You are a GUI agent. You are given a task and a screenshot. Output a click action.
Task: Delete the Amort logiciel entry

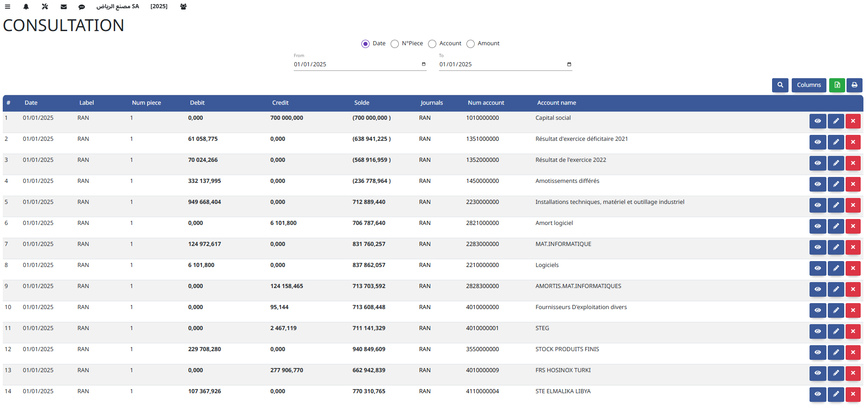[853, 226]
